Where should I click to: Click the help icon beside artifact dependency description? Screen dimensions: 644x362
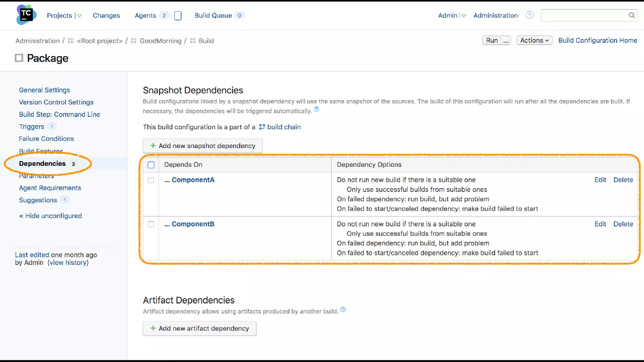tap(343, 310)
